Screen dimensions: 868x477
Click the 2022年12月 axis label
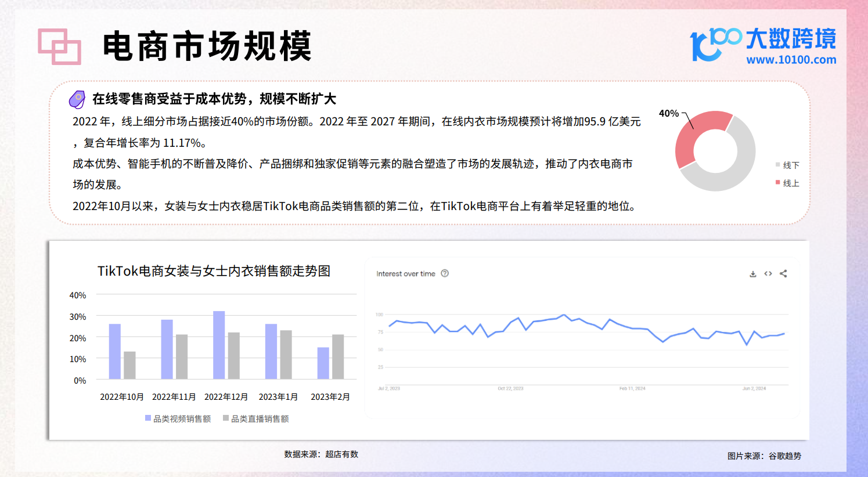click(x=226, y=397)
